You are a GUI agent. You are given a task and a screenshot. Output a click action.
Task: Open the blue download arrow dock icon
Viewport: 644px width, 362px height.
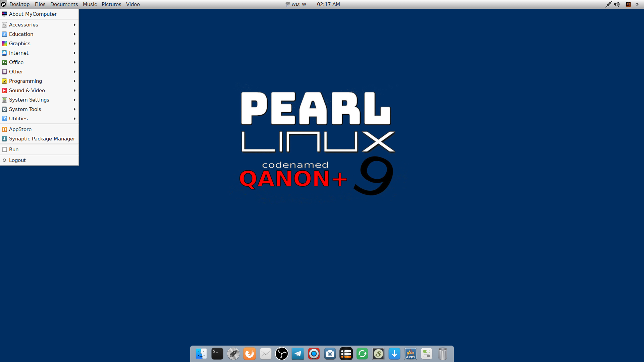point(394,354)
